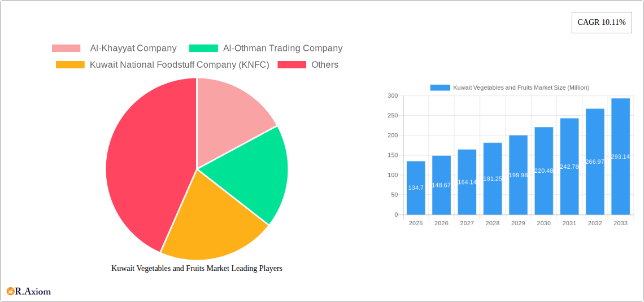
Task: Toggle Kuwait National Foodstuff Company legend box
Action: tap(70, 65)
